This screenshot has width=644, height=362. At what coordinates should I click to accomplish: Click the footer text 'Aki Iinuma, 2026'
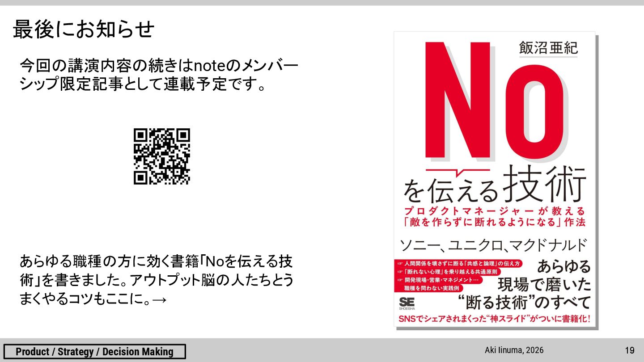click(x=514, y=350)
